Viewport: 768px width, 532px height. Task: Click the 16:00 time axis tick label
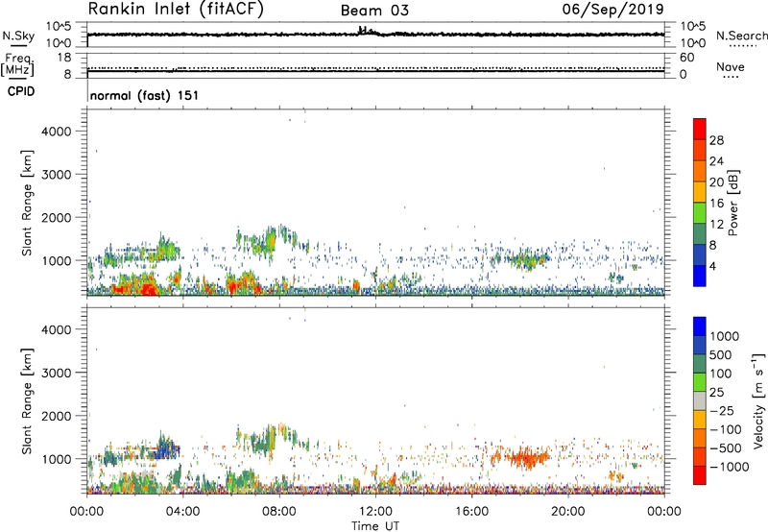coord(471,512)
